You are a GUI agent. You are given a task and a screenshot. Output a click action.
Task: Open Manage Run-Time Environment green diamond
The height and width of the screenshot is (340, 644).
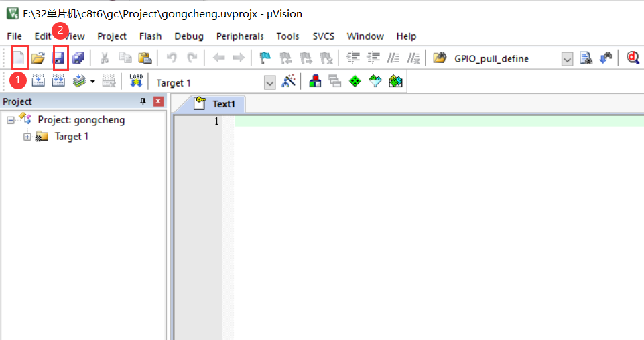[x=355, y=81]
